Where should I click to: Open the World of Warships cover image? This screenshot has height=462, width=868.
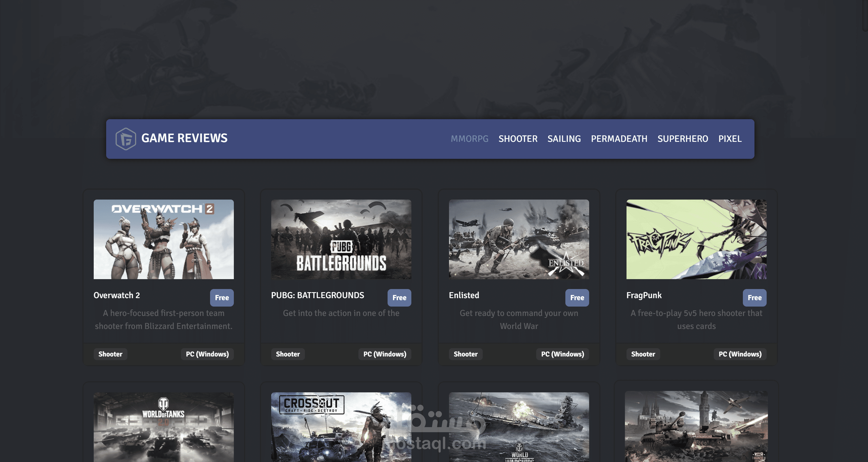[519, 427]
